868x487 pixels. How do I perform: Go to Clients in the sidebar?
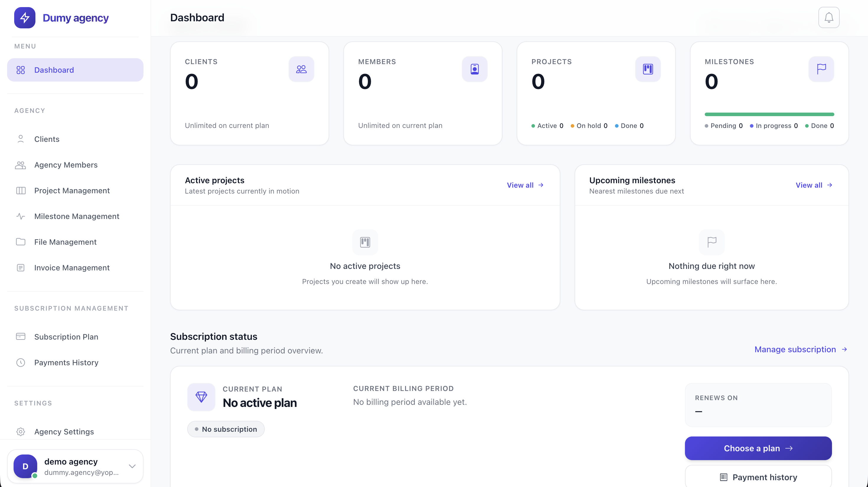(75, 139)
